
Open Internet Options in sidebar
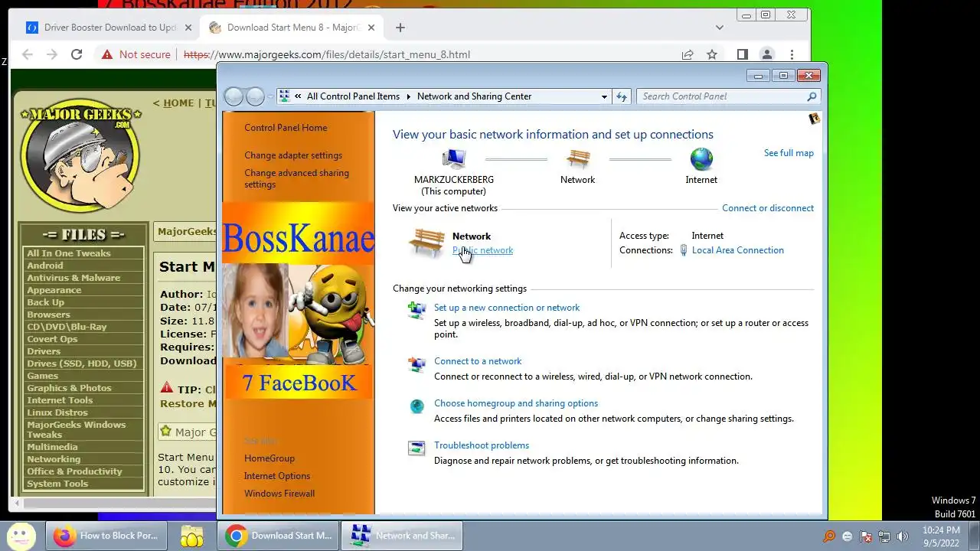pos(277,476)
